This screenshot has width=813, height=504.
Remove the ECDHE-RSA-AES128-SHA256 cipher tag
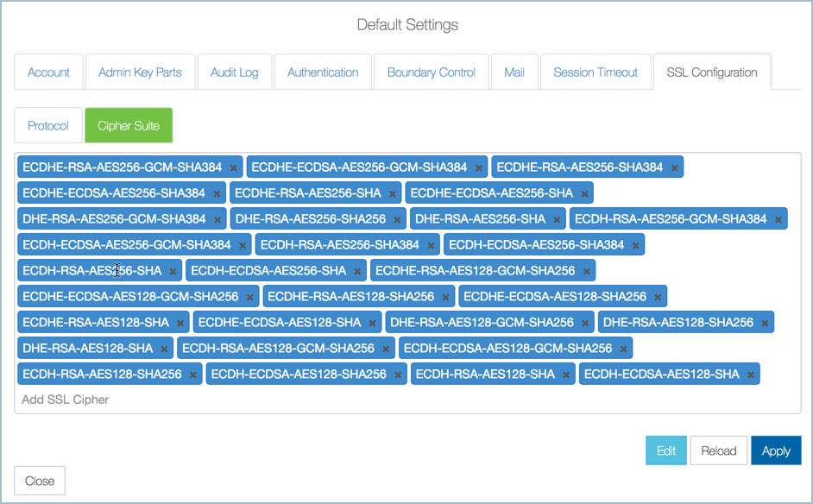(x=445, y=297)
